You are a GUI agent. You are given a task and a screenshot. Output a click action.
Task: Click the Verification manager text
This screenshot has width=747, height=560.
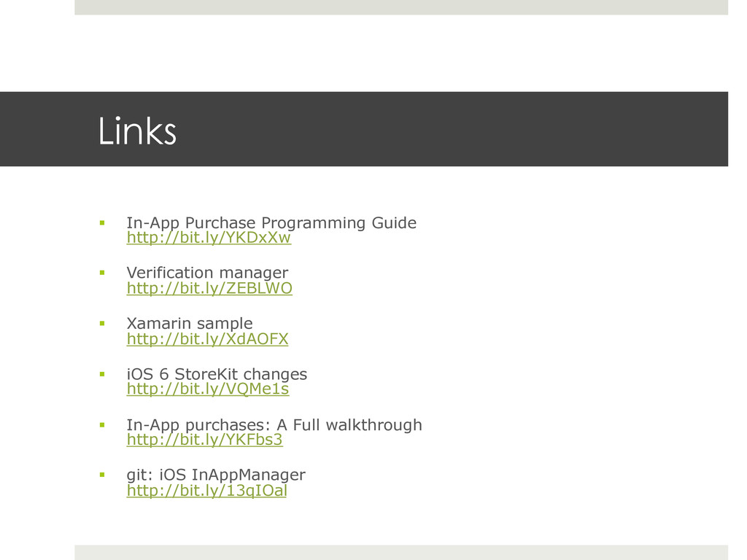pyautogui.click(x=207, y=273)
